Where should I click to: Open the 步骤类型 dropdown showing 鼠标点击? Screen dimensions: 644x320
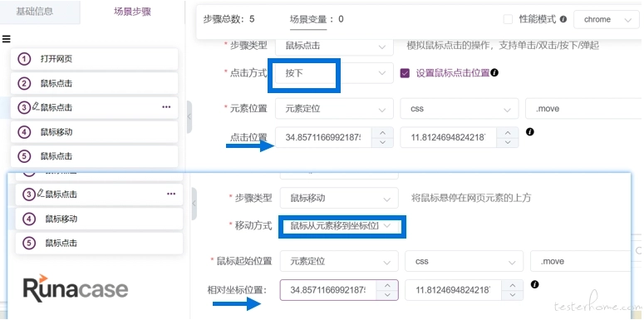tap(334, 46)
